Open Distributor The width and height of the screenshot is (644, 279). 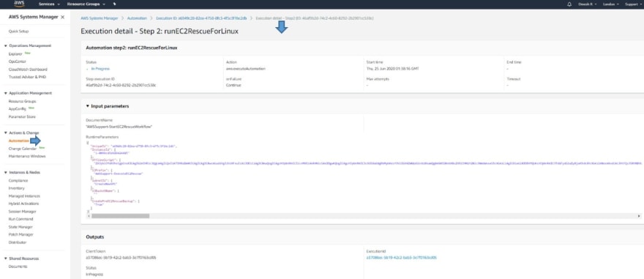coord(18,242)
